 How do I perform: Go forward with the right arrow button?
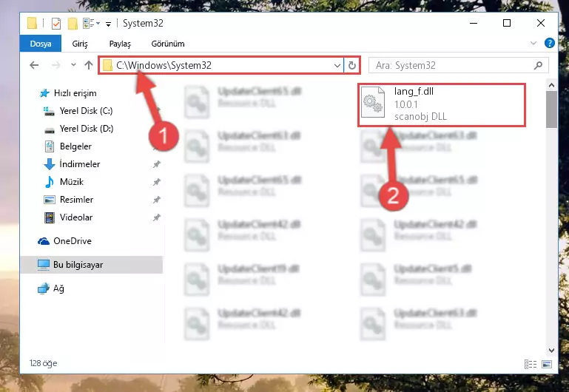click(x=56, y=65)
